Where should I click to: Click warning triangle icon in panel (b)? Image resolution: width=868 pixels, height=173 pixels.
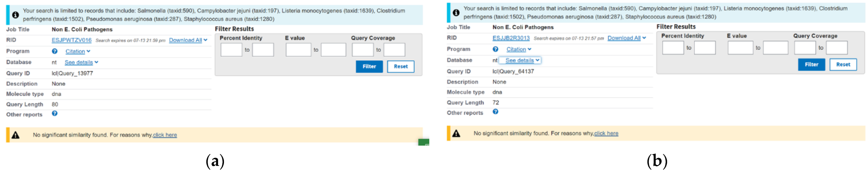coord(456,133)
